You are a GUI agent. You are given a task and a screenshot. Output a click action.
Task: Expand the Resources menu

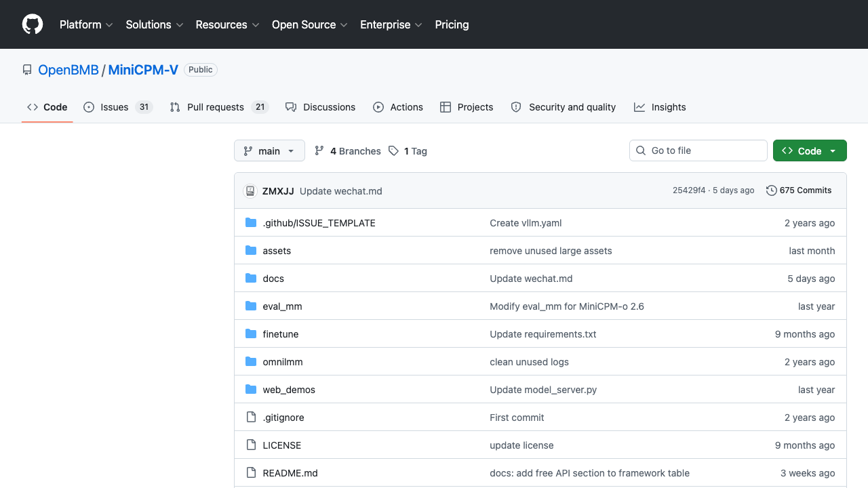coord(228,24)
